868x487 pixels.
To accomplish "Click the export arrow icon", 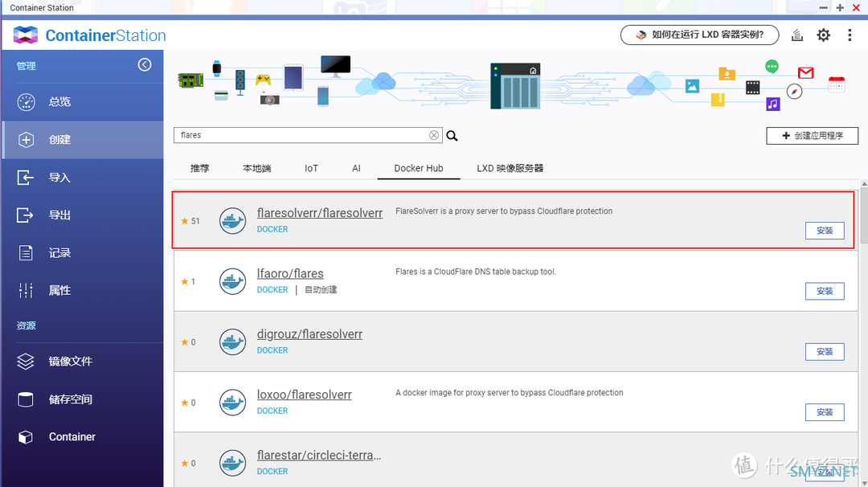I will 26,215.
